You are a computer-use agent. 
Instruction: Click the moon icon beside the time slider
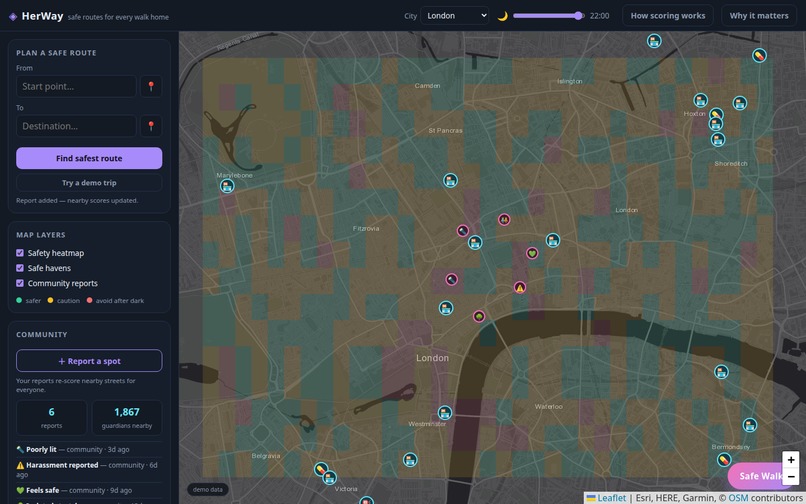coord(502,16)
